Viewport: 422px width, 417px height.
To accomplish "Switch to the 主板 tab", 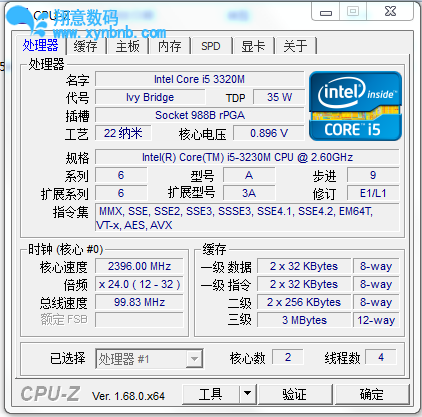I will 128,46.
